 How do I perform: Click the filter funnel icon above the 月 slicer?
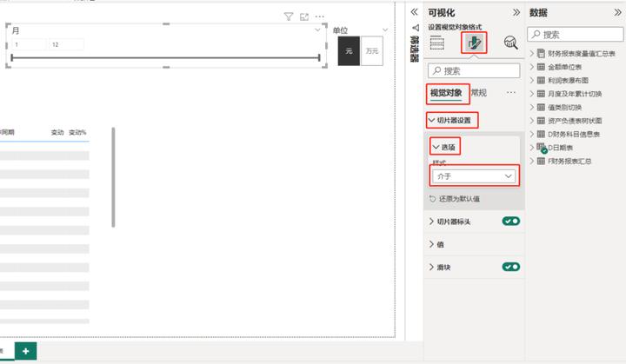(289, 17)
